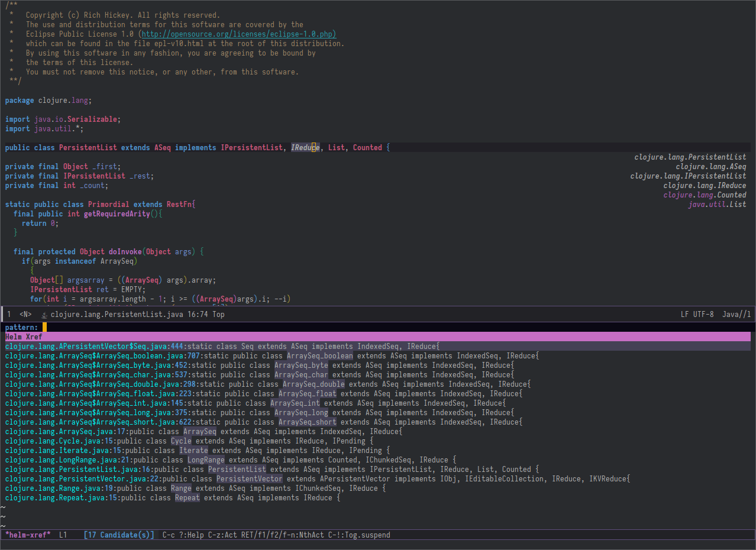Viewport: 756px width, 550px height.
Task: Click the <N> input method indicator
Action: click(x=25, y=315)
